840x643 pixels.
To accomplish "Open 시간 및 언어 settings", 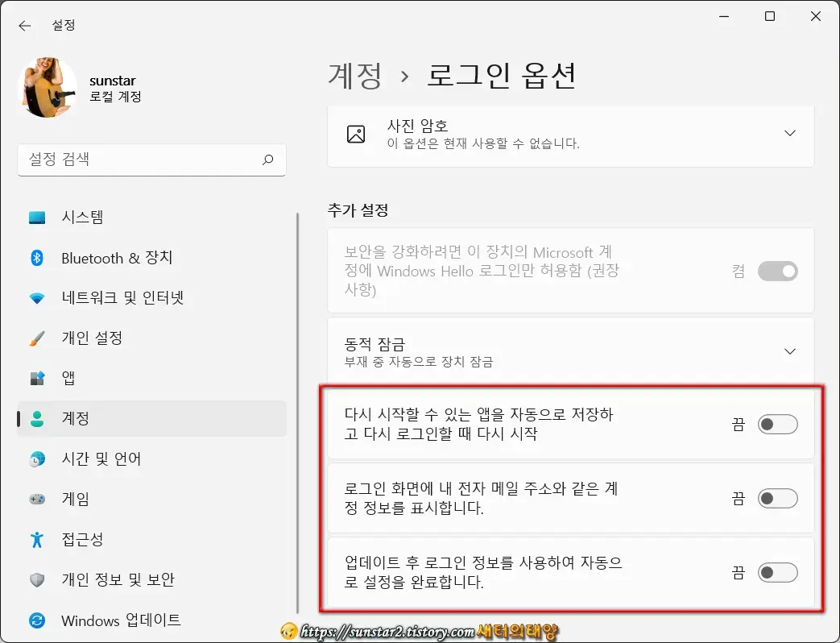I will [38, 458].
